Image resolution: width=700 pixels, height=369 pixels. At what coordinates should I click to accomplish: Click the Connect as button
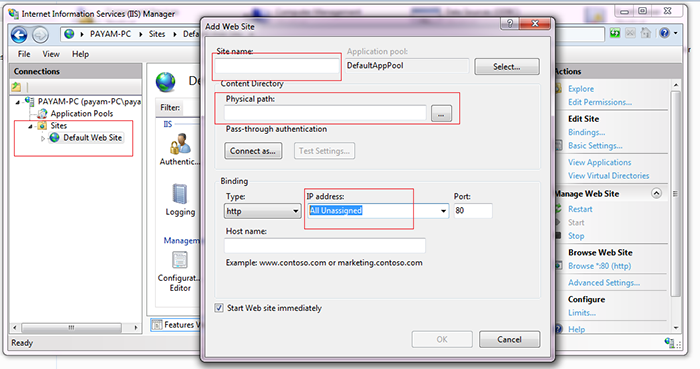(x=253, y=151)
